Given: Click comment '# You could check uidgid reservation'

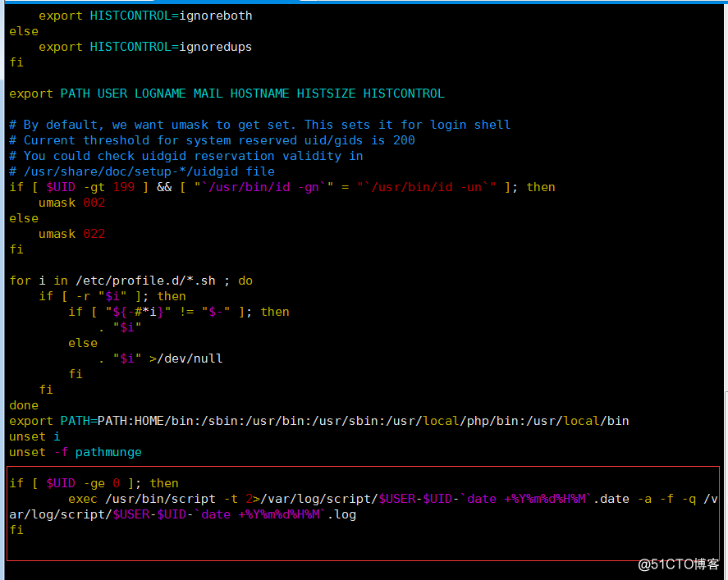Looking at the screenshot, I should tap(186, 156).
